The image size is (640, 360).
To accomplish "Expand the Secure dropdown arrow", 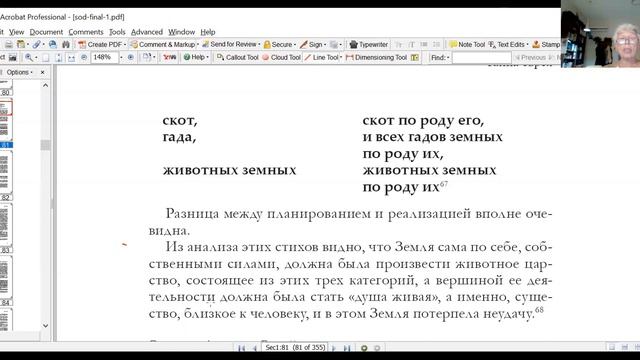I will (295, 44).
